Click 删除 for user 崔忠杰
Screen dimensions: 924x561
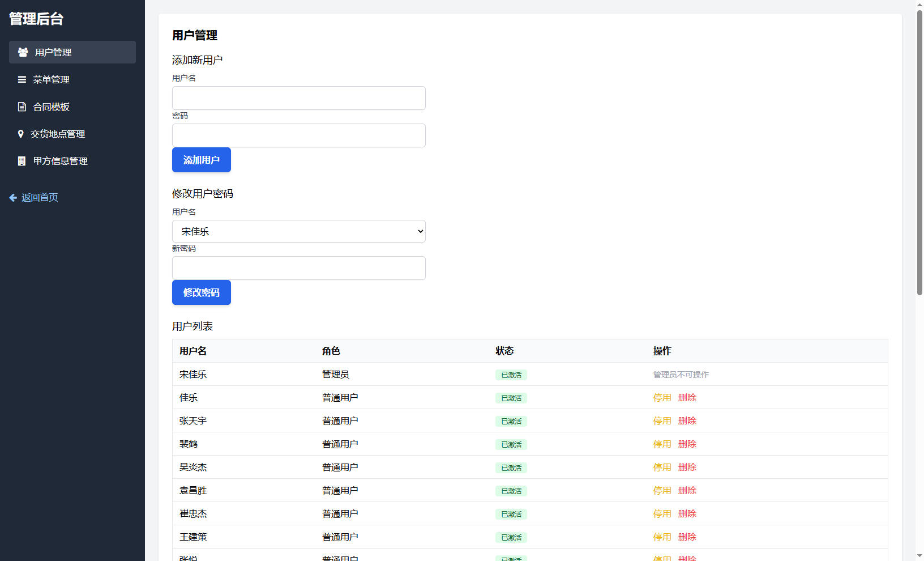pos(687,514)
